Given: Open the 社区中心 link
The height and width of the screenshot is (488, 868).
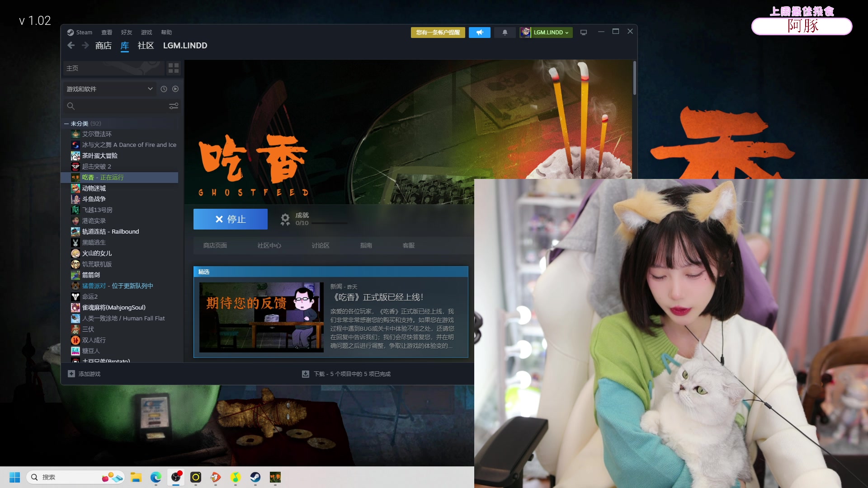Looking at the screenshot, I should coord(269,246).
